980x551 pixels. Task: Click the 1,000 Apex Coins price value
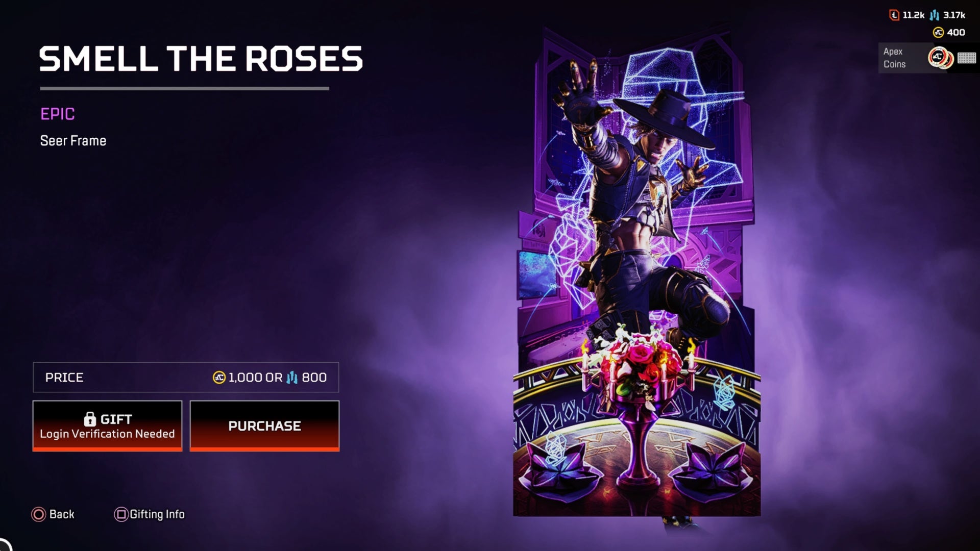click(x=245, y=378)
